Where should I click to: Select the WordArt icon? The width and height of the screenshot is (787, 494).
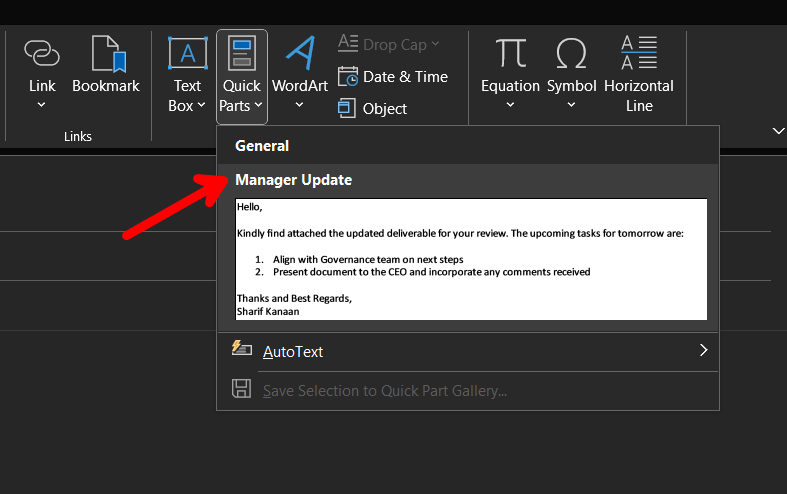click(x=299, y=54)
